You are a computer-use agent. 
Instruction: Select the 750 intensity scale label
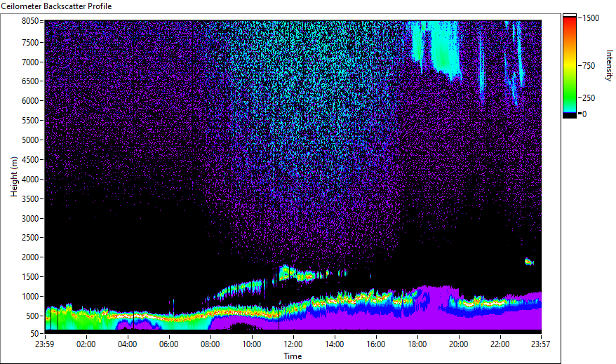(589, 66)
